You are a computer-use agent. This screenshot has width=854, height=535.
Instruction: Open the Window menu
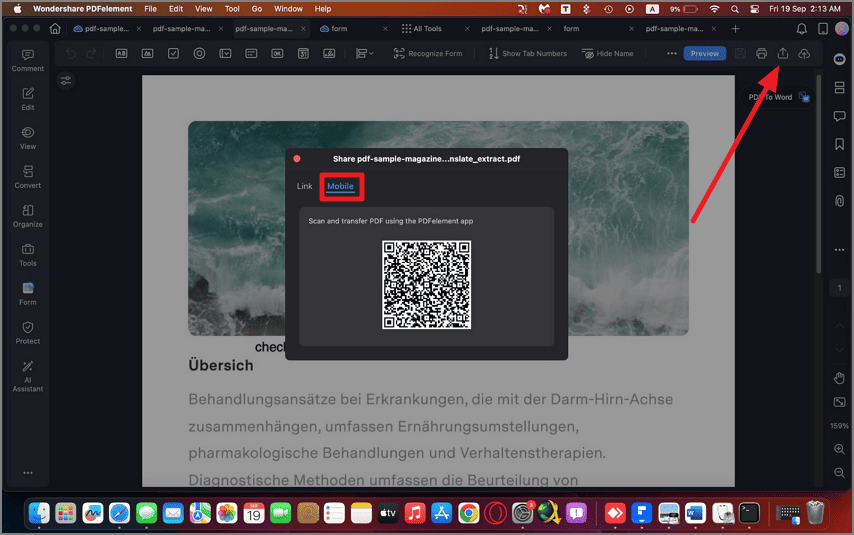click(288, 9)
